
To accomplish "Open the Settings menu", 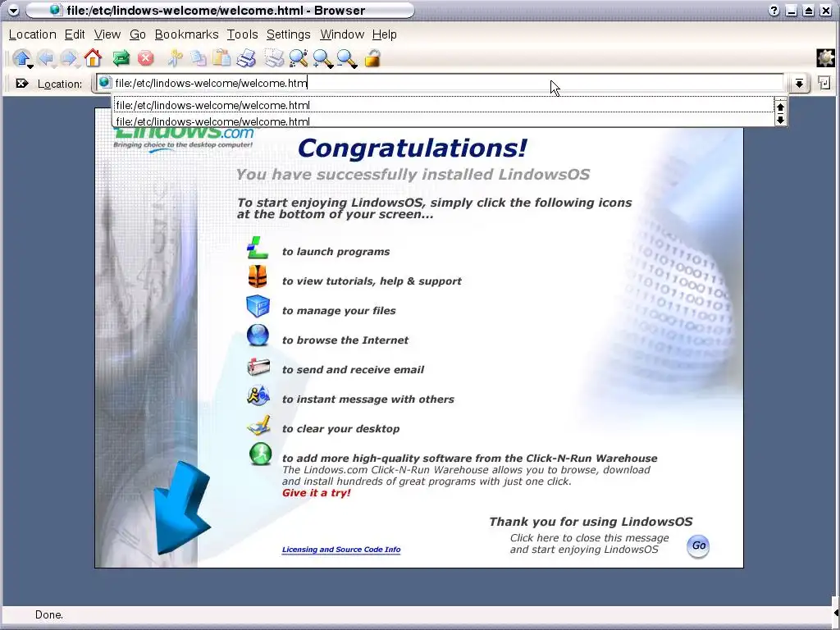I will pos(288,34).
